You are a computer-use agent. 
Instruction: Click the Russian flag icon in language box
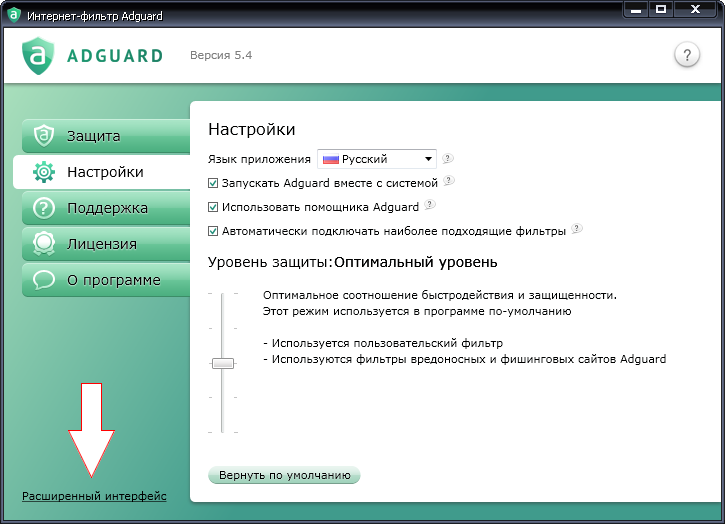[x=331, y=160]
